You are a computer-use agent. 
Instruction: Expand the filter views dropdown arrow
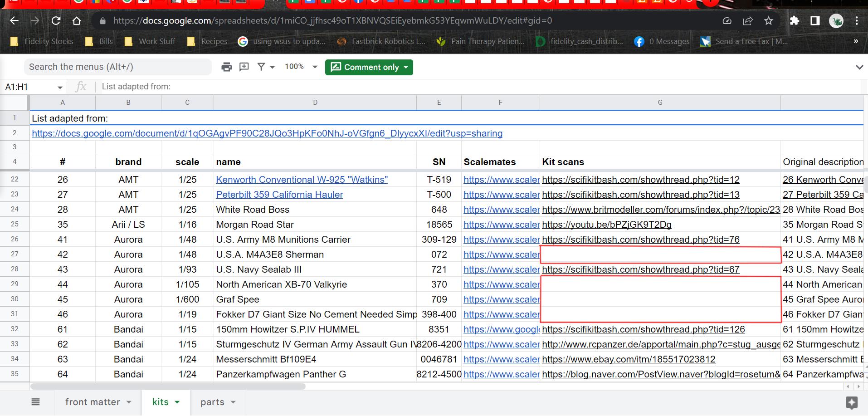273,67
